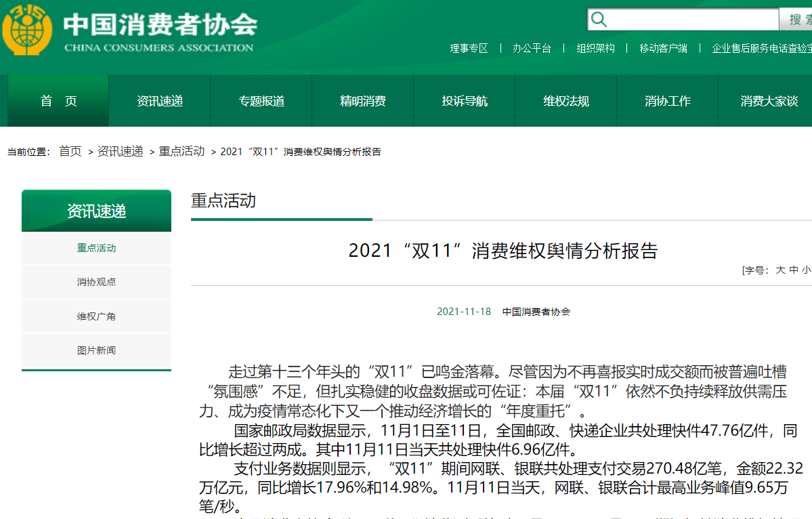
Task: Click 首页 in the breadcrumb trail
Action: [x=70, y=151]
